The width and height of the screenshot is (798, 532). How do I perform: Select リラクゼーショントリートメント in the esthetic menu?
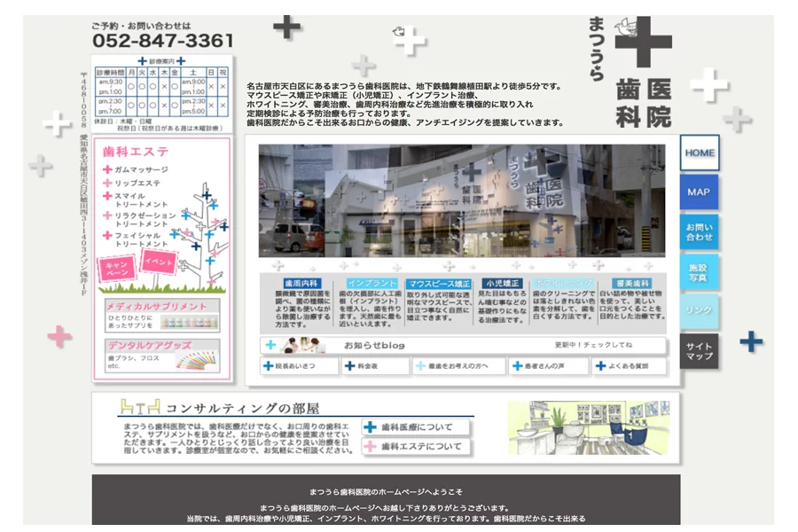[139, 219]
